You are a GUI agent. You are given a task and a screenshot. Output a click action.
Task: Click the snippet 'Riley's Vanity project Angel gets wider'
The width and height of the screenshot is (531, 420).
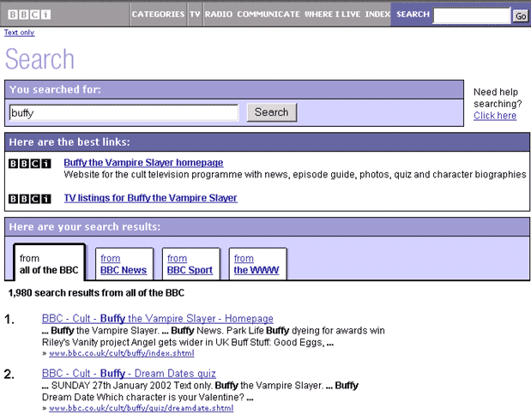[188, 343]
